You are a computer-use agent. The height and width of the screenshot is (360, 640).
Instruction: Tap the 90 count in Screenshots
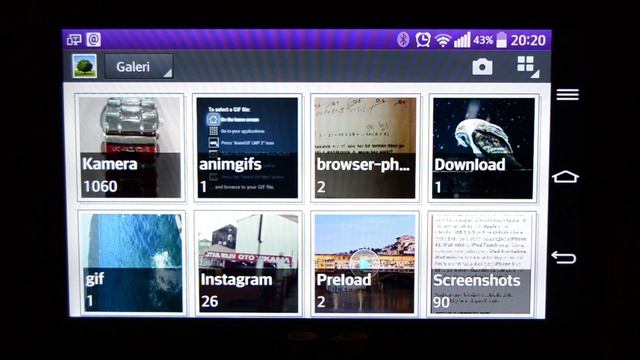coord(441,302)
